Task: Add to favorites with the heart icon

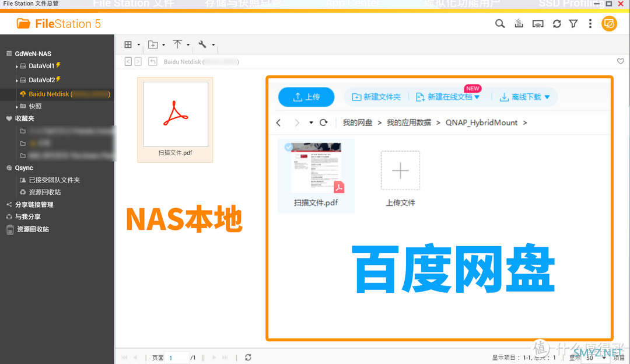Action: [620, 61]
